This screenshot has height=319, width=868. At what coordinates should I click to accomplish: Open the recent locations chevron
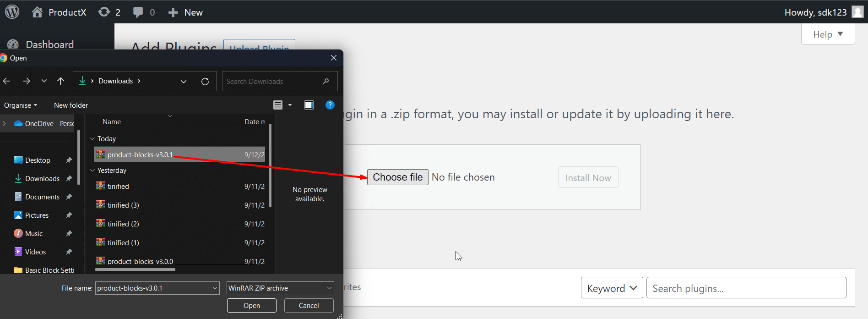[x=44, y=81]
